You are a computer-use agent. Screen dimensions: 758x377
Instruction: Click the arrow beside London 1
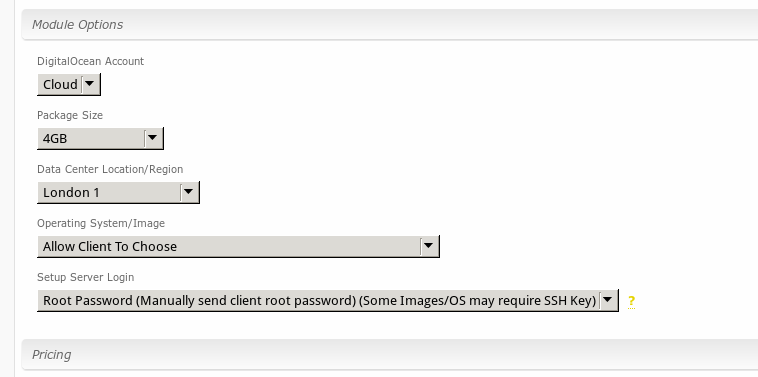[188, 192]
